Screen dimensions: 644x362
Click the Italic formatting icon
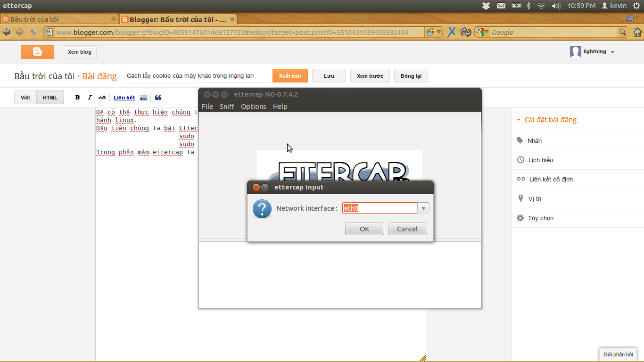pyautogui.click(x=90, y=98)
